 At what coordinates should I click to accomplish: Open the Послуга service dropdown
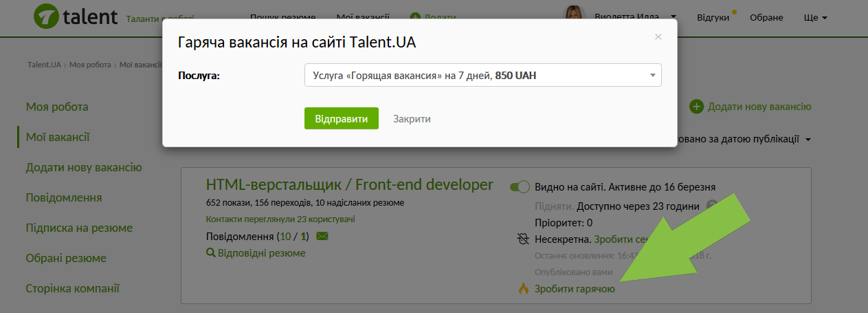482,76
